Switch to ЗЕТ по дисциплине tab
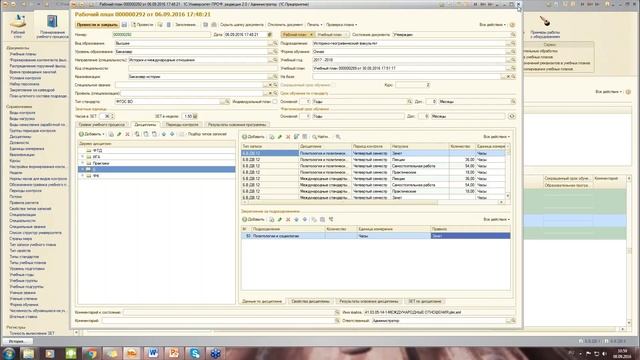Screen dimensions: 640x360 click(x=425, y=301)
